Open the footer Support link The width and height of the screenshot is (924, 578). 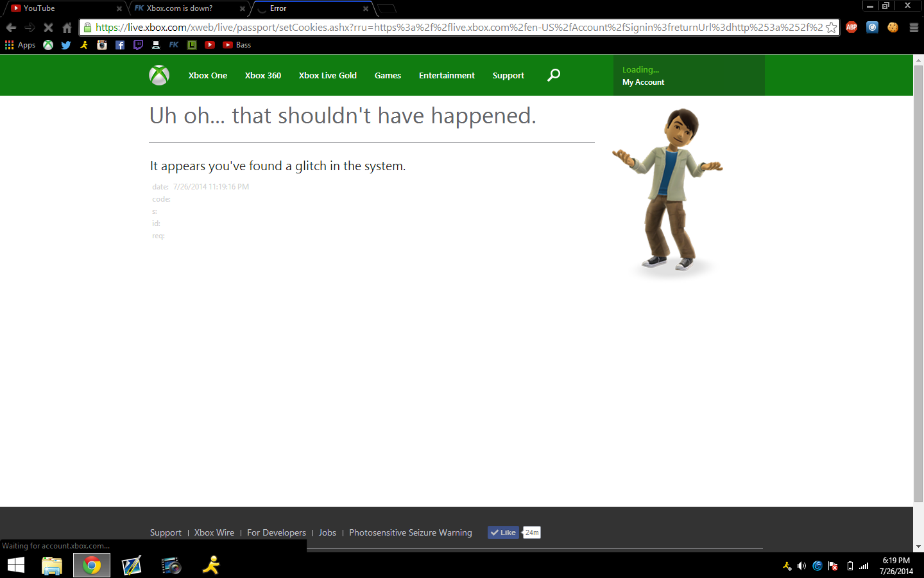166,532
